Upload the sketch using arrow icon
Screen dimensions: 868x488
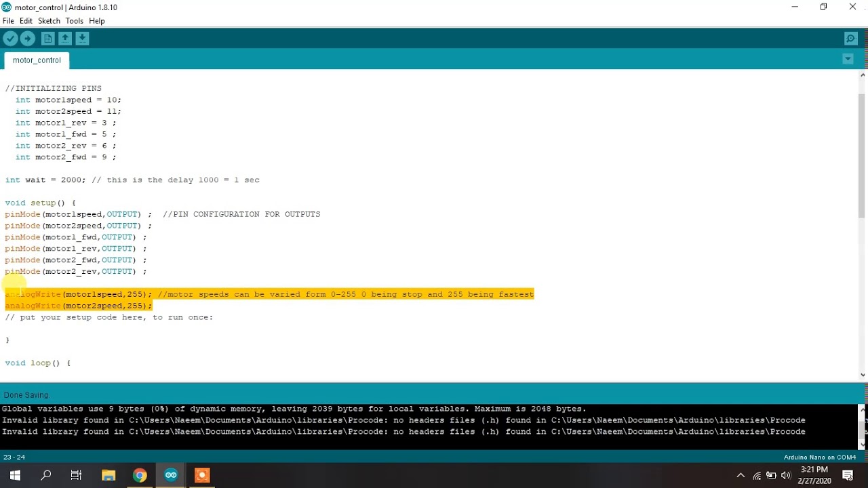pos(28,39)
